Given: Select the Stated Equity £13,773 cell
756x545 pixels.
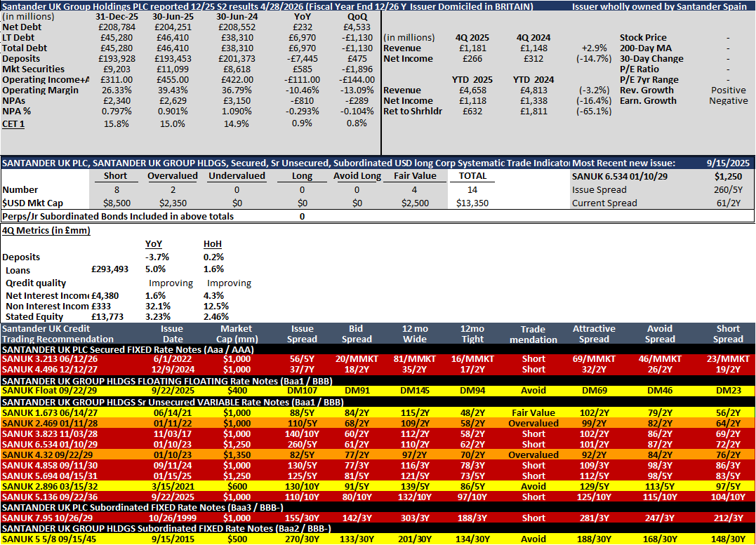Looking at the screenshot, I should [x=107, y=317].
